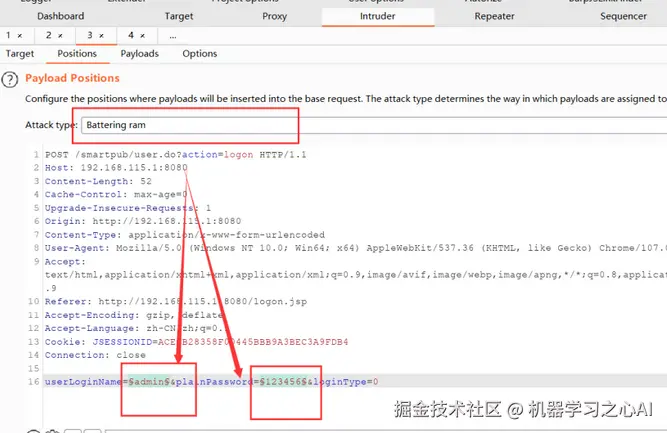The height and width of the screenshot is (433, 667).
Task: Click the Accept-Encoding header line
Action: (134, 315)
